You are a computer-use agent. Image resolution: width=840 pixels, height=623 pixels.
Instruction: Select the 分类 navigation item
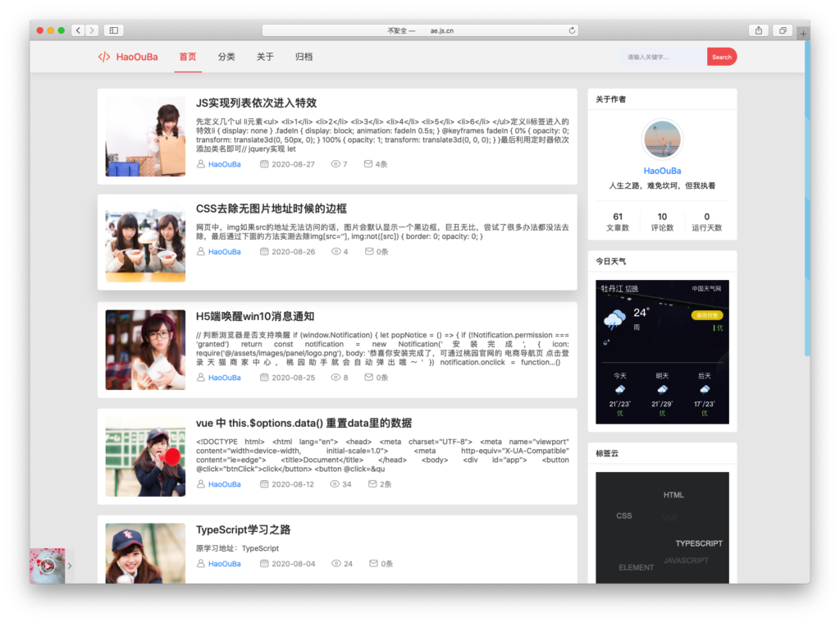point(226,57)
